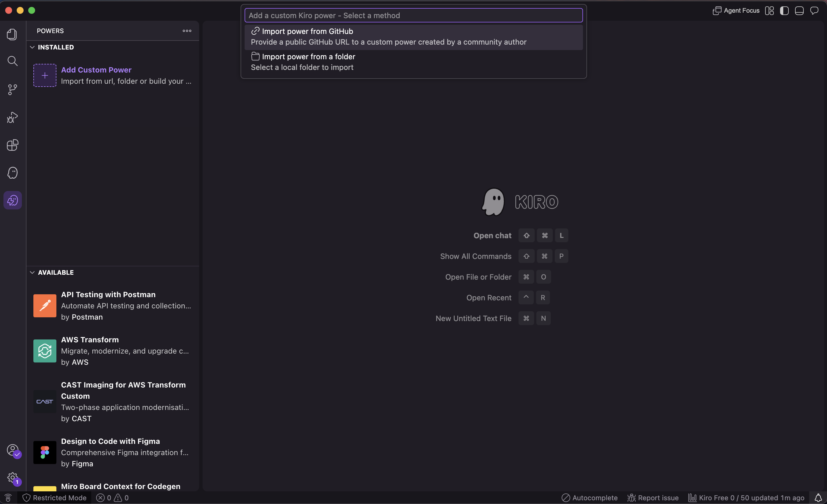Click the remote window status icon

click(8, 498)
